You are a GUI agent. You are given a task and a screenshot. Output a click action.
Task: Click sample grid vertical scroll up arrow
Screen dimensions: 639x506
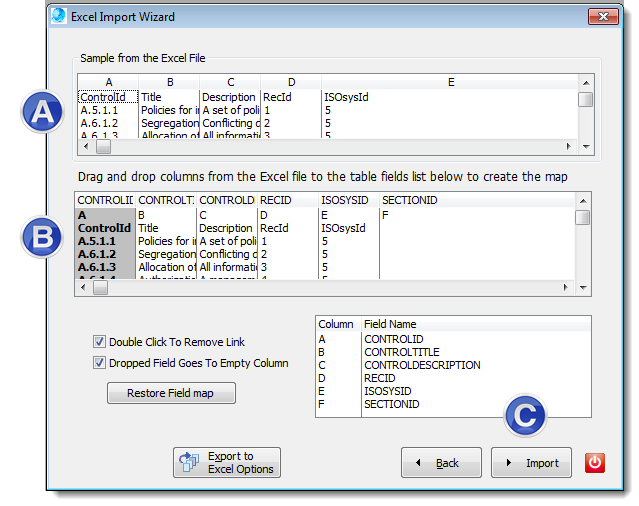(586, 83)
